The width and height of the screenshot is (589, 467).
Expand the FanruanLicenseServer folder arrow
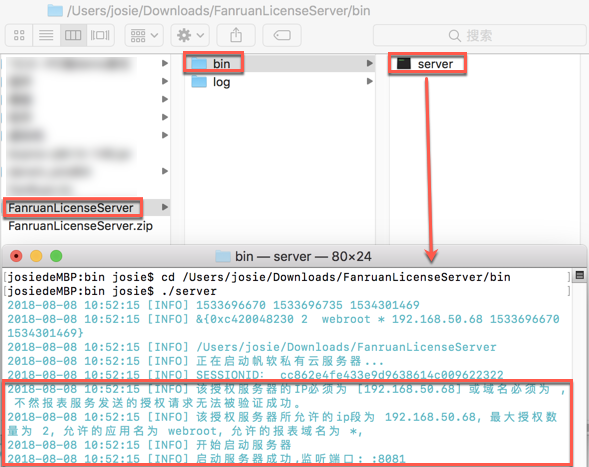click(165, 207)
